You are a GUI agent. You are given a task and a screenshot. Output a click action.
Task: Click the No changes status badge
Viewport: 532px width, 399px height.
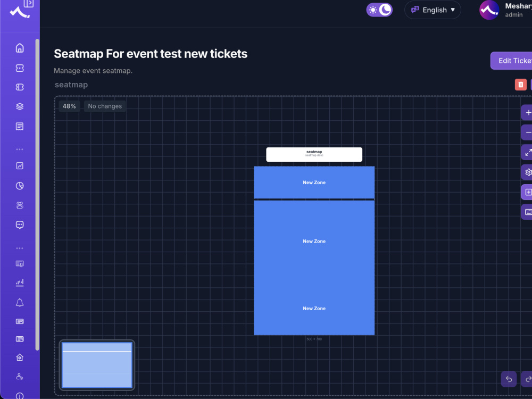pyautogui.click(x=105, y=106)
